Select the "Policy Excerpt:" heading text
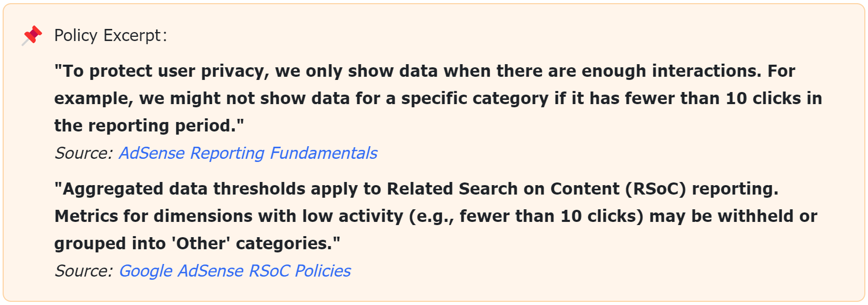868x305 pixels. [x=110, y=35]
